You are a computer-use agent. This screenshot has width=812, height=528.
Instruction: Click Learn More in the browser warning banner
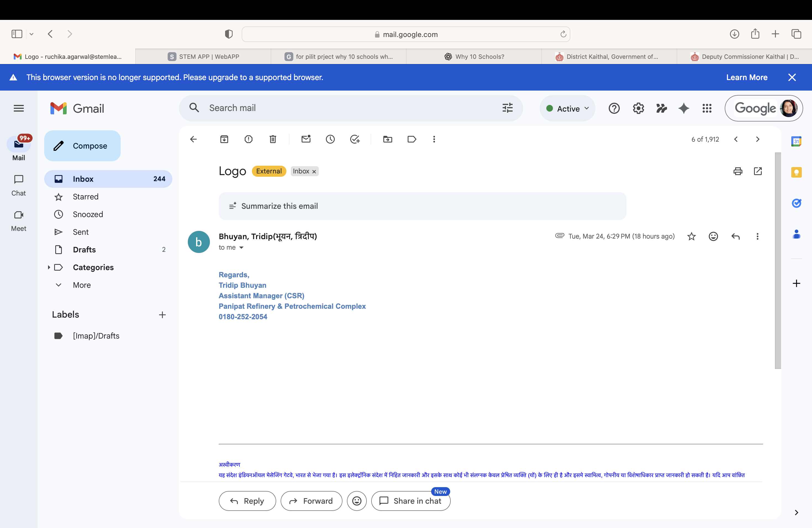pyautogui.click(x=747, y=77)
